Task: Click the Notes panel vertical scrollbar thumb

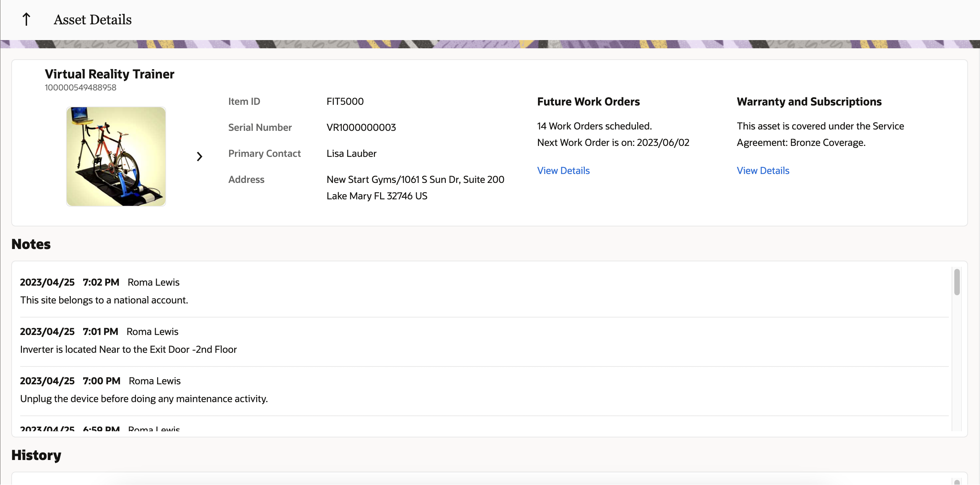Action: click(x=956, y=282)
